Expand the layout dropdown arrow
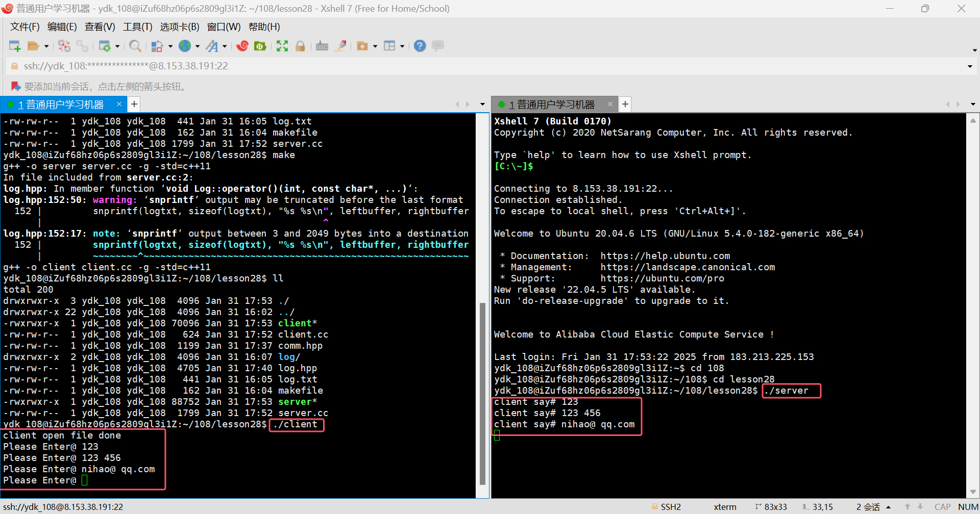 pyautogui.click(x=402, y=46)
